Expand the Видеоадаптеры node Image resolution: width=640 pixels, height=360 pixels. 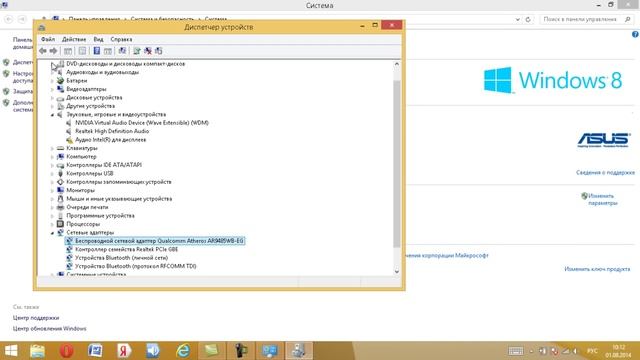pos(52,89)
